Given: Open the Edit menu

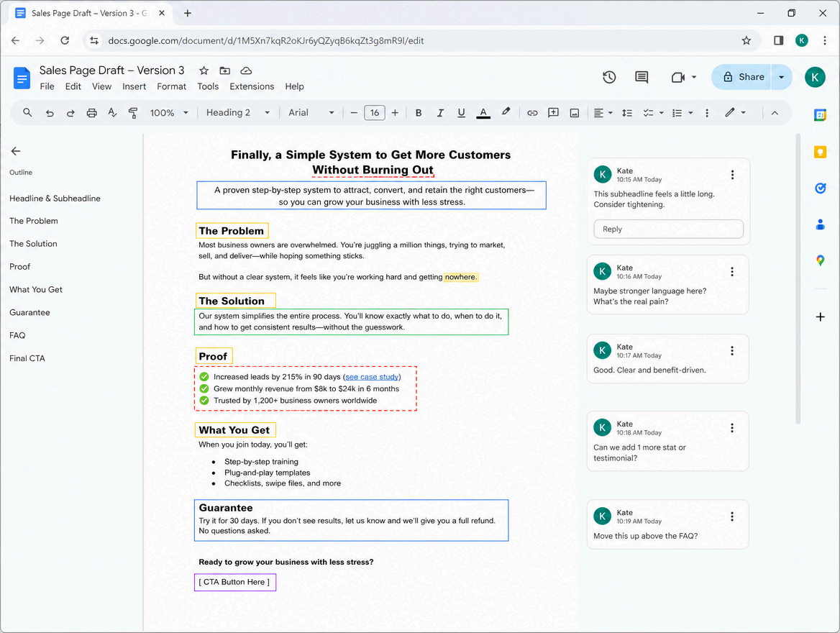Looking at the screenshot, I should point(73,86).
